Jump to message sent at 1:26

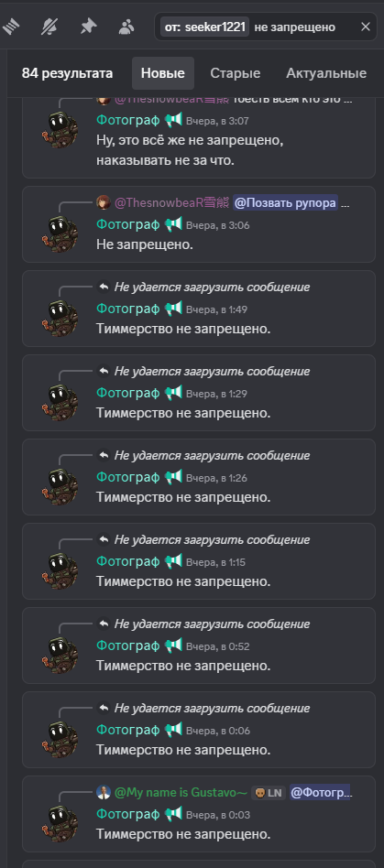tap(198, 477)
